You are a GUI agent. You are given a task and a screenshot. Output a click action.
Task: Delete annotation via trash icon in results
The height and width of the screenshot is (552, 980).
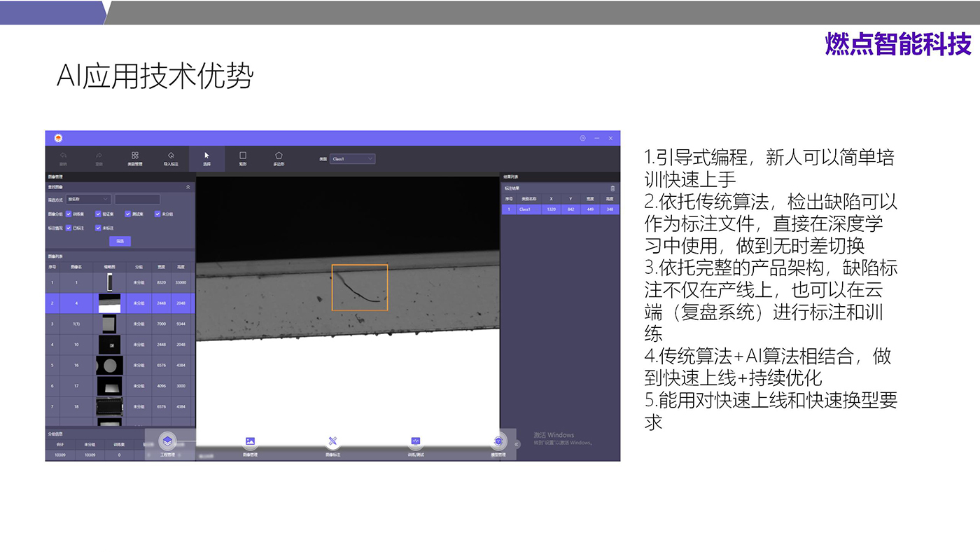[x=612, y=188]
